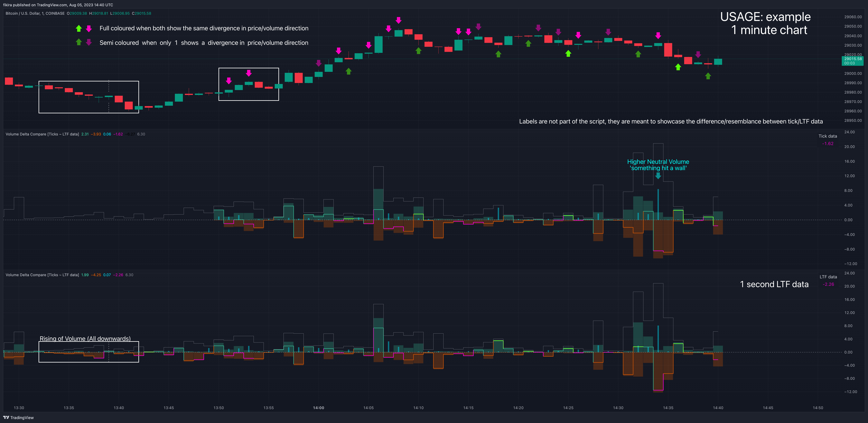Click the -2.26 value under 'LTF data'
The image size is (868, 423).
pyautogui.click(x=829, y=284)
